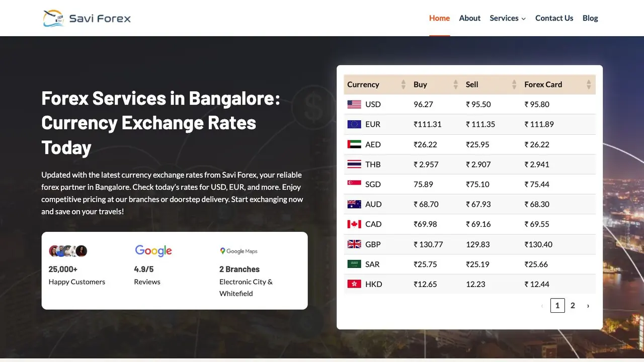Sort table by Sell column arrows
The height and width of the screenshot is (362, 644).
[x=514, y=84]
